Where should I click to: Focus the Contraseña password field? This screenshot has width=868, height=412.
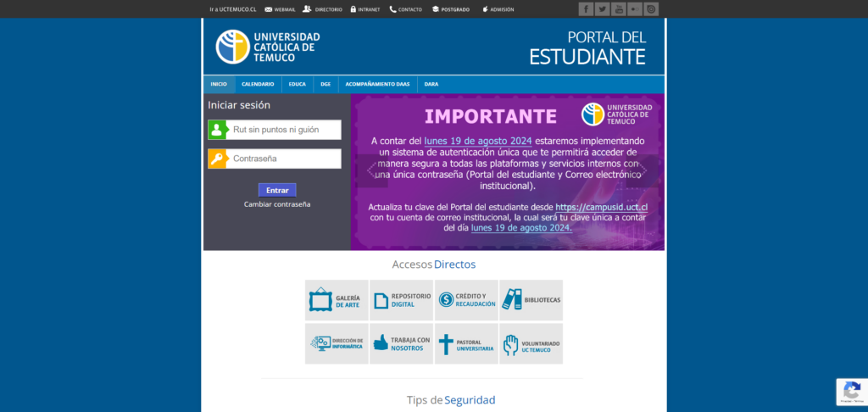[275, 159]
